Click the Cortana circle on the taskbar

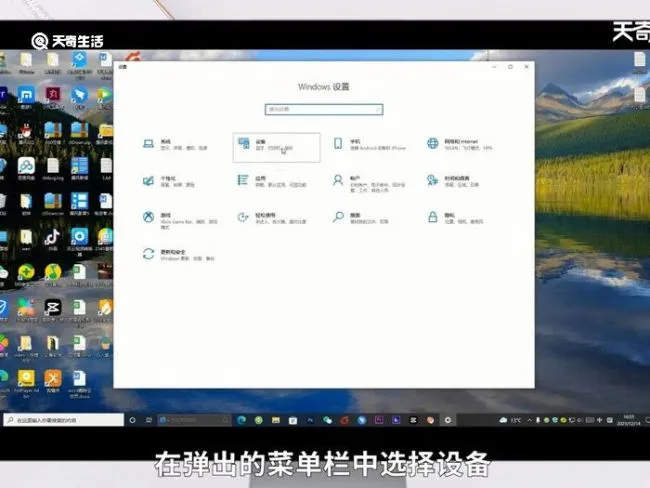(x=132, y=420)
